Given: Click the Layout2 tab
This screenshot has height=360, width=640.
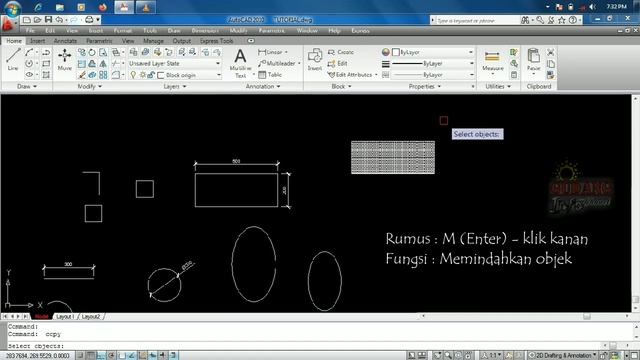Looking at the screenshot, I should coord(91,317).
